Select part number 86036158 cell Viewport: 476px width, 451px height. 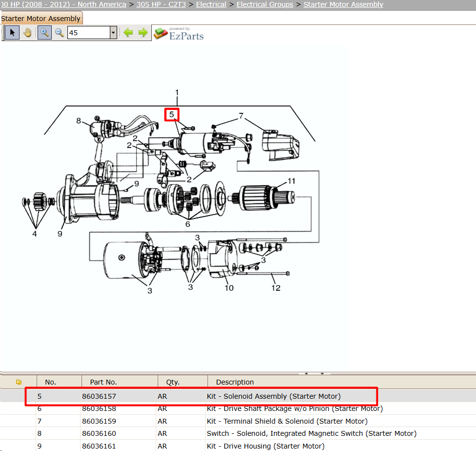pos(99,408)
